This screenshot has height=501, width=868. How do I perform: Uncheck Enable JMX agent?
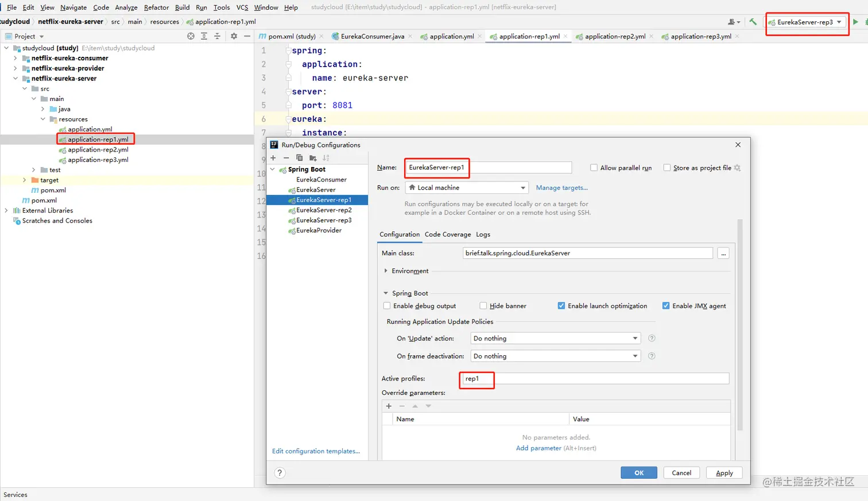666,306
